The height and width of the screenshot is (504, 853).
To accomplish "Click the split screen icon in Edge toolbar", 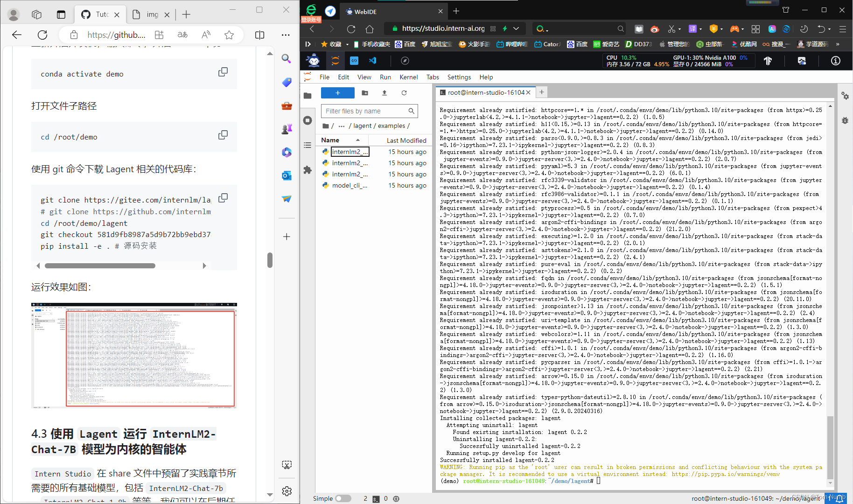I will point(260,35).
